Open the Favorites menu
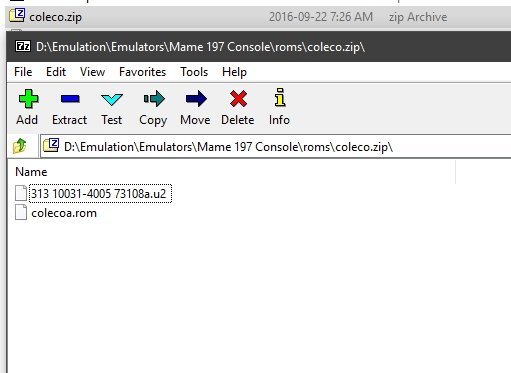Screen dimensions: 511x373 point(142,72)
